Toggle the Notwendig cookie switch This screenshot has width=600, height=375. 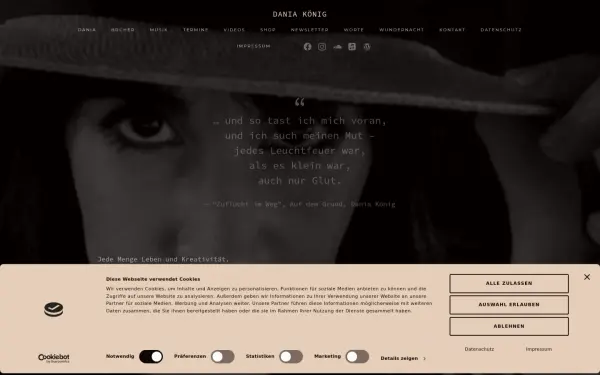[151, 357]
